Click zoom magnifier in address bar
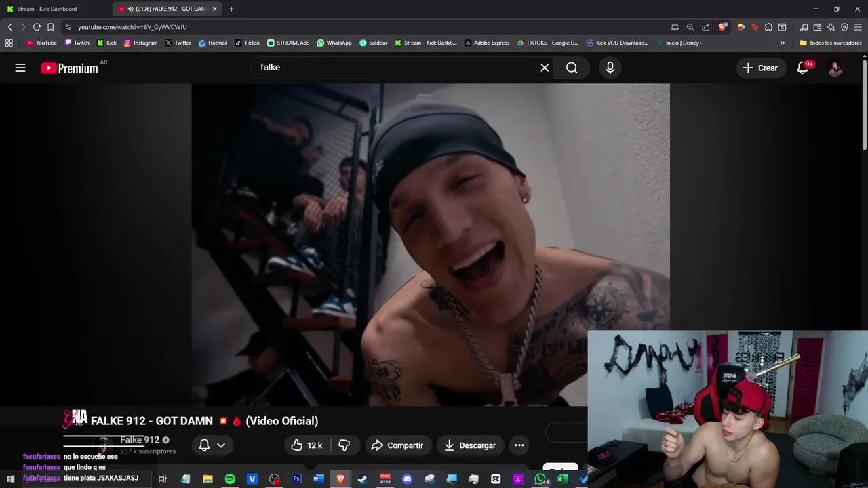868x488 pixels. [x=690, y=27]
